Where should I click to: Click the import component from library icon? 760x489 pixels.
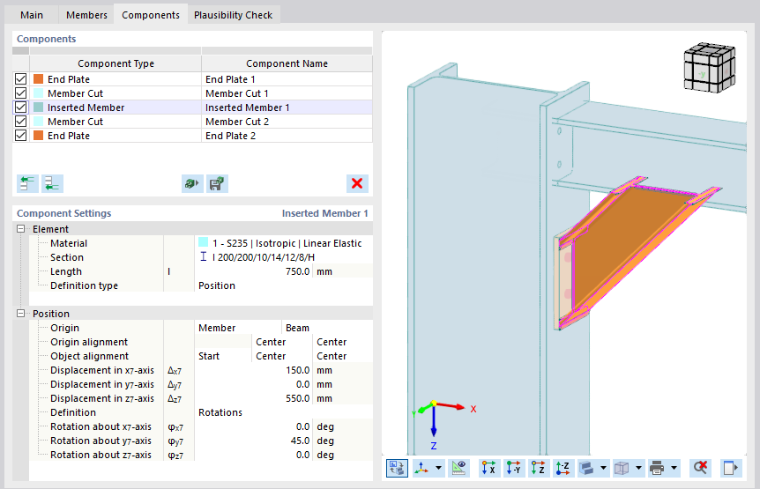(x=192, y=184)
